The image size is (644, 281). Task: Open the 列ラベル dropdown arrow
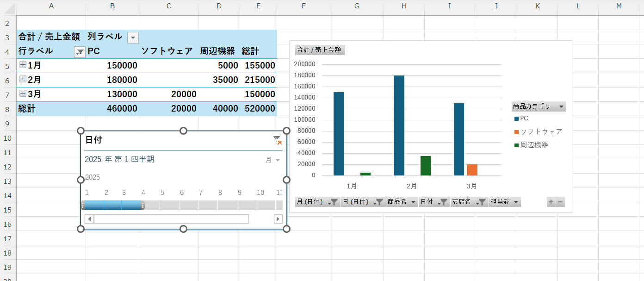(x=133, y=37)
